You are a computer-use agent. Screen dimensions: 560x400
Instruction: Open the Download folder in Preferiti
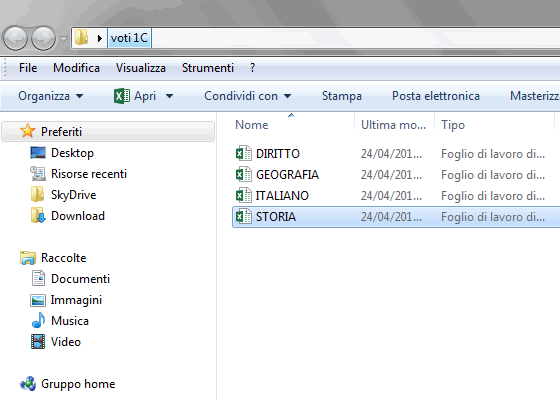tap(78, 216)
